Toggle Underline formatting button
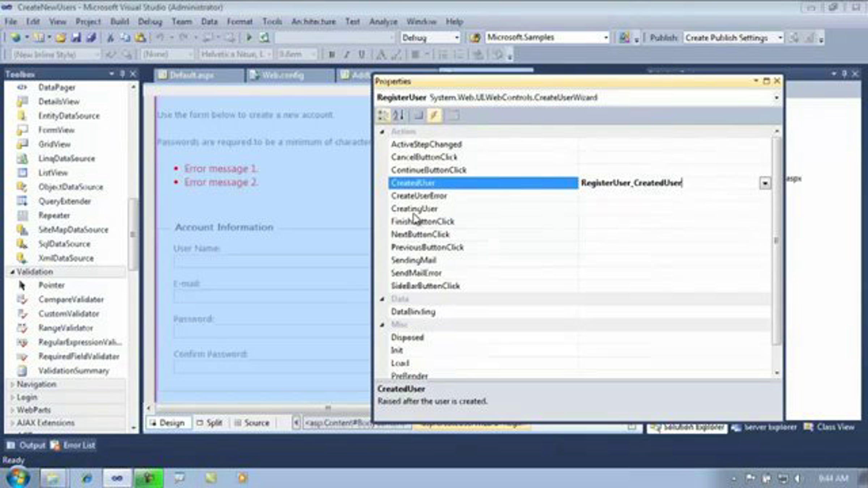Viewport: 868px width, 488px height. click(361, 55)
